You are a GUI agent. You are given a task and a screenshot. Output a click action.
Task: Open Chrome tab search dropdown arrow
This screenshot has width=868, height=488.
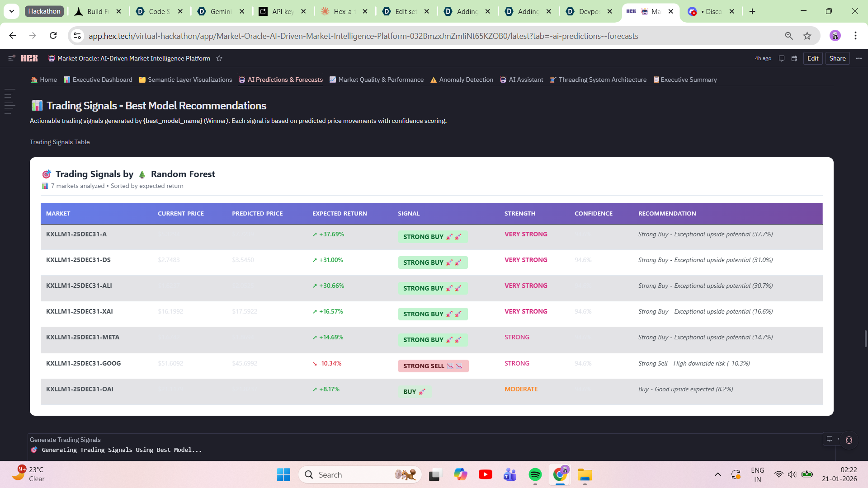12,11
